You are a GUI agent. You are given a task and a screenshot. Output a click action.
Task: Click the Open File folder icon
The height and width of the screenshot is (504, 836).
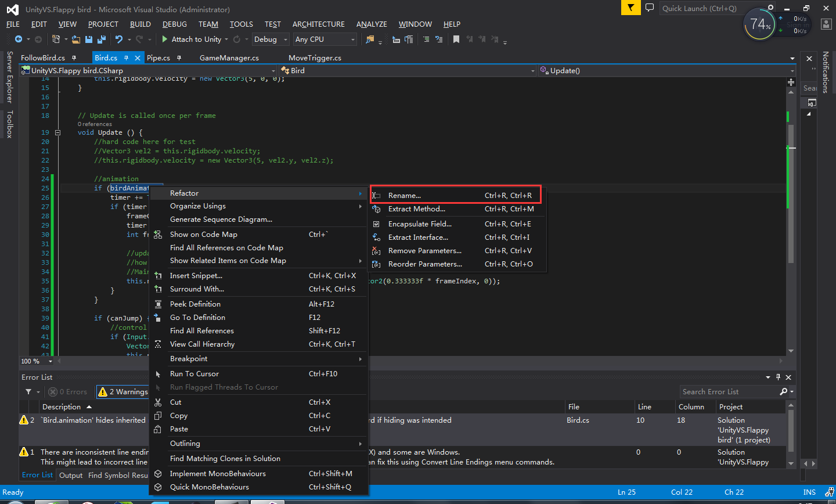point(76,39)
